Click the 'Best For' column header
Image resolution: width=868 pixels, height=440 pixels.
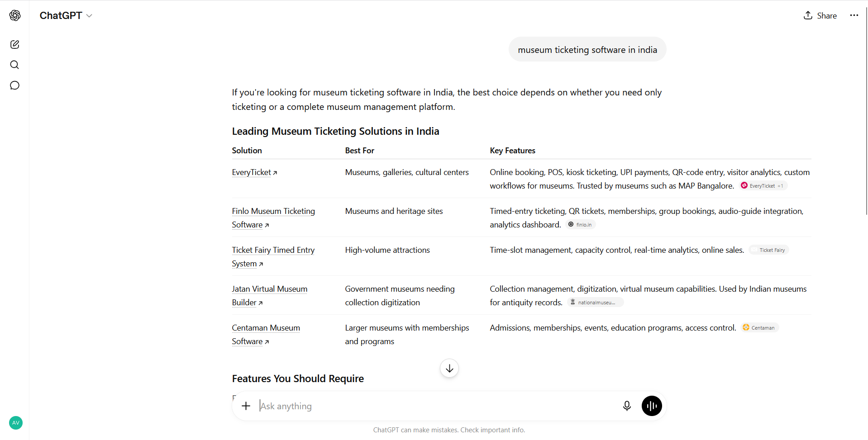(x=359, y=151)
